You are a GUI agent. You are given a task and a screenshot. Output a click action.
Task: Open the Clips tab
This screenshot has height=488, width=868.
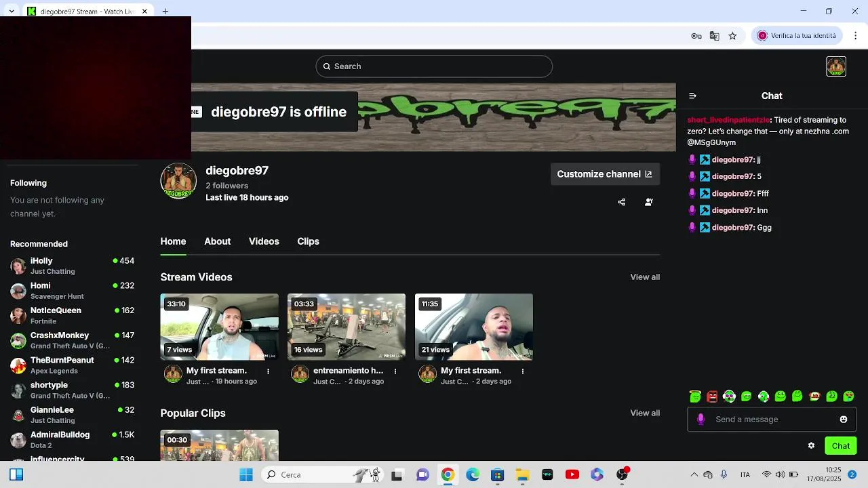click(308, 241)
